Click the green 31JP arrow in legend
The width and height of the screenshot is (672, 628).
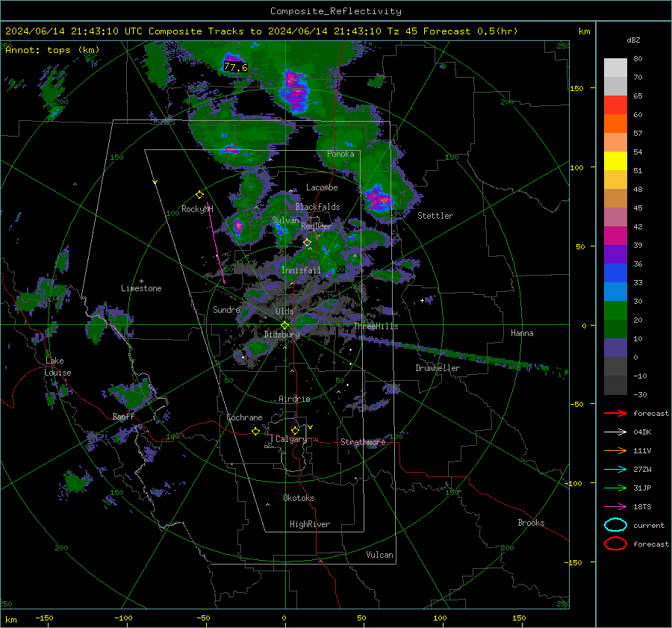(615, 488)
